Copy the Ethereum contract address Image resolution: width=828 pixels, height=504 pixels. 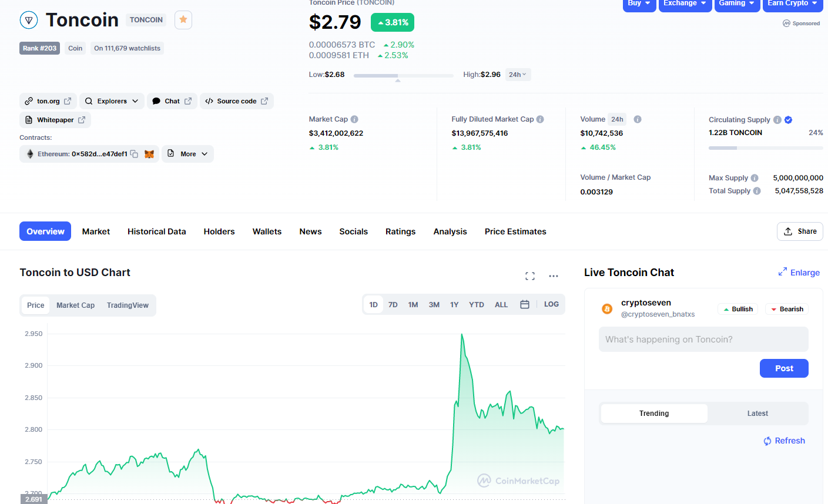click(134, 154)
